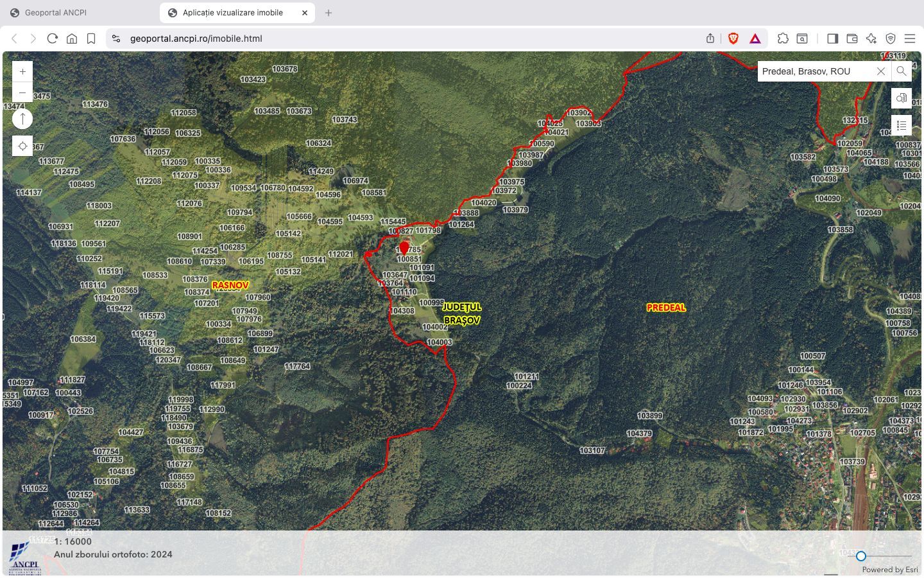
Task: Click the browser sidebar panel icon
Action: [x=832, y=39]
